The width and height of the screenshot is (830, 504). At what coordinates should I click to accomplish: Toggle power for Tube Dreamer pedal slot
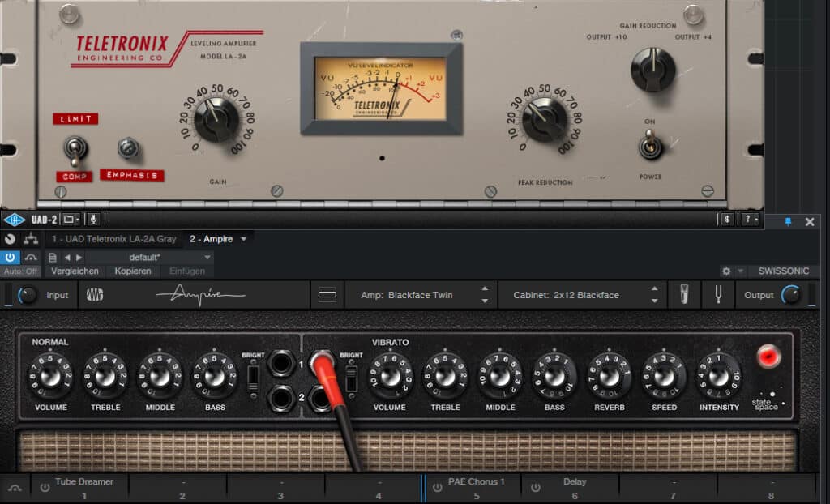pyautogui.click(x=45, y=487)
